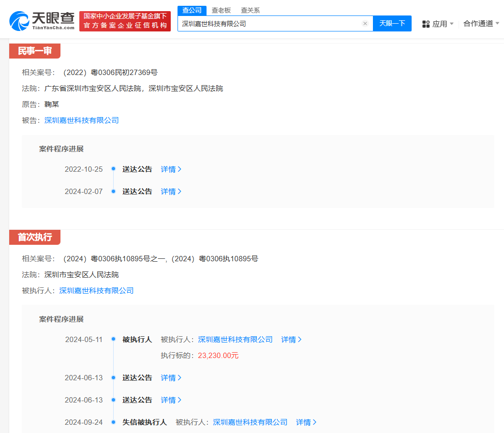Screen dimensions: 504x433
Task: Click case number (2022)粤0306民初27369号
Action: click(110, 72)
